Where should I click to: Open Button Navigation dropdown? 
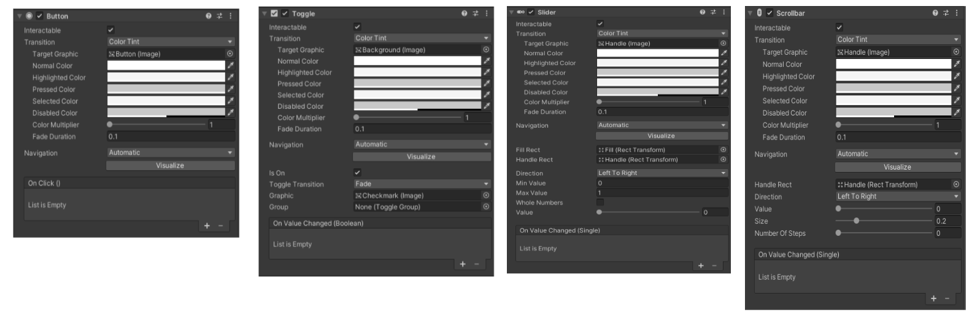tap(171, 152)
